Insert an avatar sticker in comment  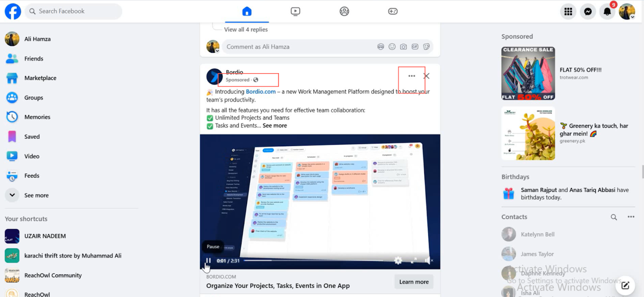tap(380, 47)
